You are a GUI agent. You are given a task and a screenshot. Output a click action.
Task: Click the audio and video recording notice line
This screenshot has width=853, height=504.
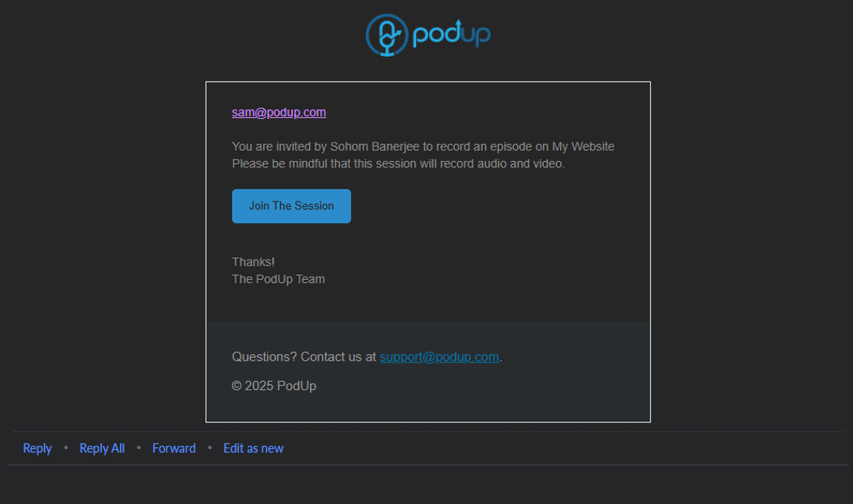tap(398, 163)
